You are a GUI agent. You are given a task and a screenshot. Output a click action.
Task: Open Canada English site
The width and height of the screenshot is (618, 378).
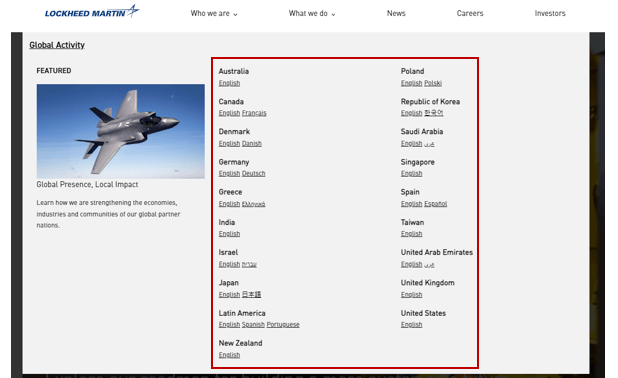[229, 113]
